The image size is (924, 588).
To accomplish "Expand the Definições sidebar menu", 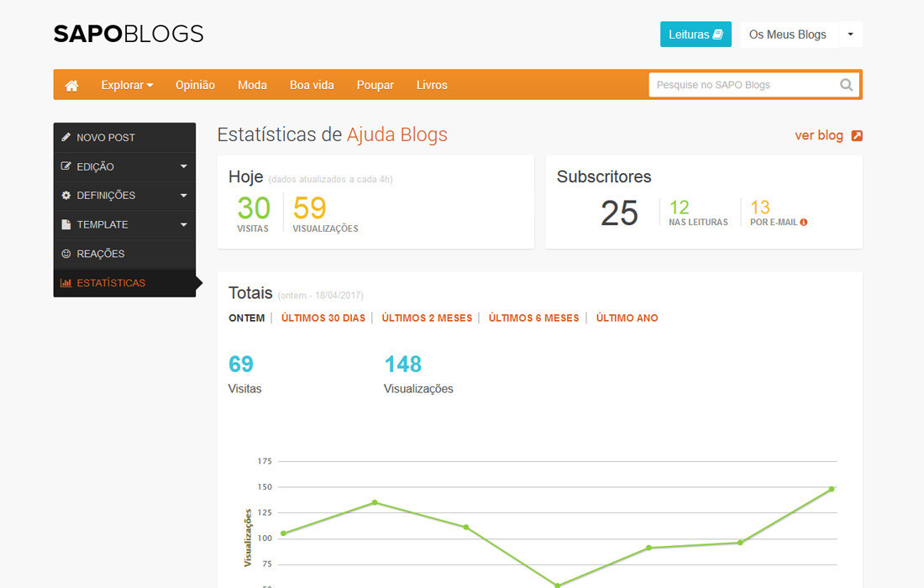I will [124, 196].
